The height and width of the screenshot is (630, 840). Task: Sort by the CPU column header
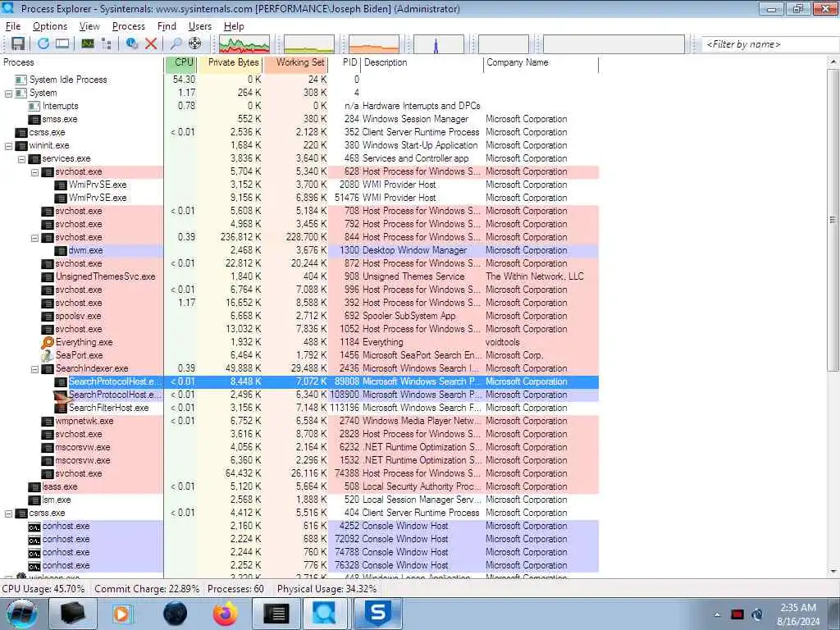pyautogui.click(x=181, y=62)
